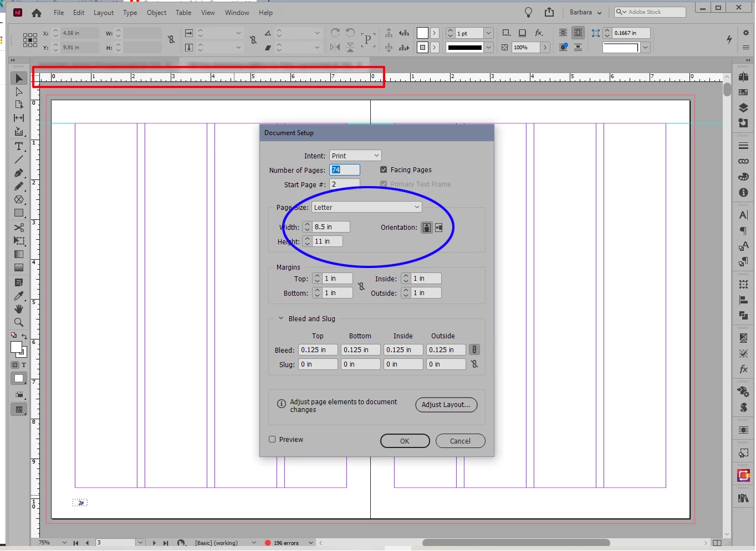Open the Type menu
Image resolution: width=756 pixels, height=551 pixels.
130,13
